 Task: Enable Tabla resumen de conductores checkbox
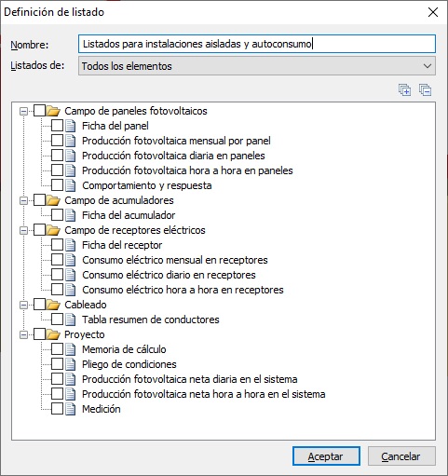[57, 320]
